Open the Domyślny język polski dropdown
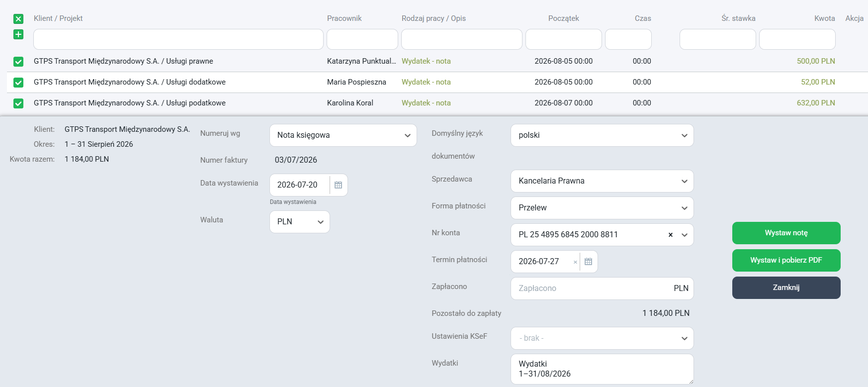 602,135
